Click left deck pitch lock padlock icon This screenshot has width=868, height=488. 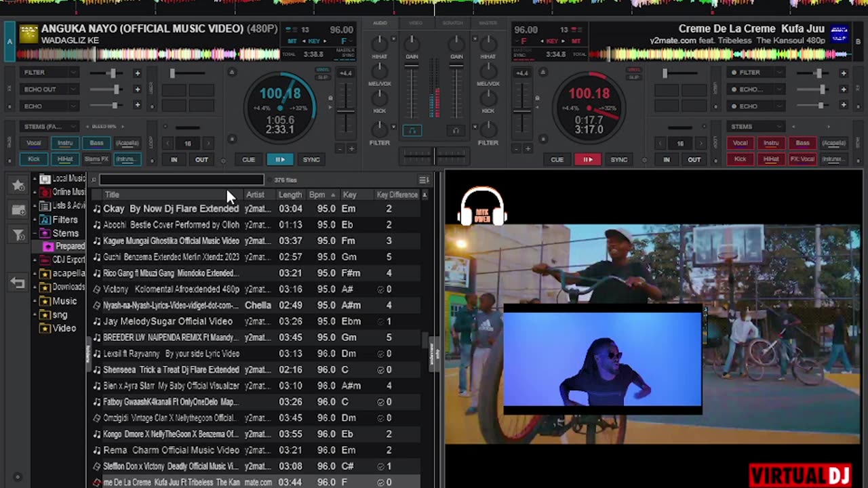pos(331,99)
